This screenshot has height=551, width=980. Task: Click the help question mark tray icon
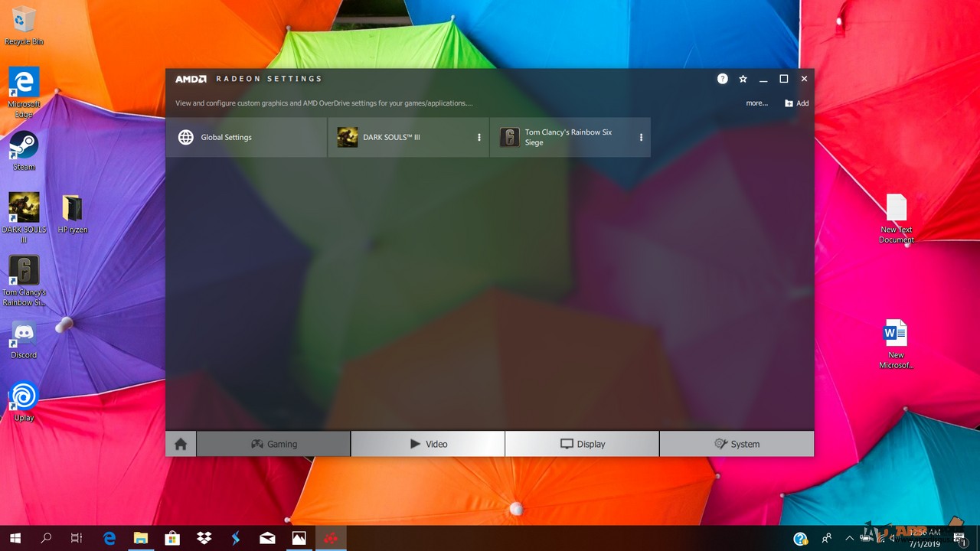[x=800, y=539]
